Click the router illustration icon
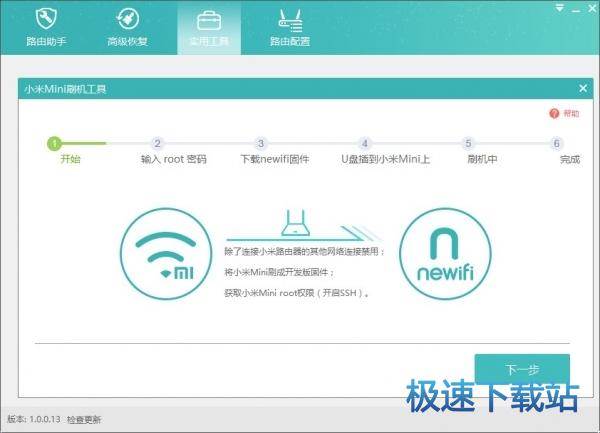 pyautogui.click(x=295, y=223)
